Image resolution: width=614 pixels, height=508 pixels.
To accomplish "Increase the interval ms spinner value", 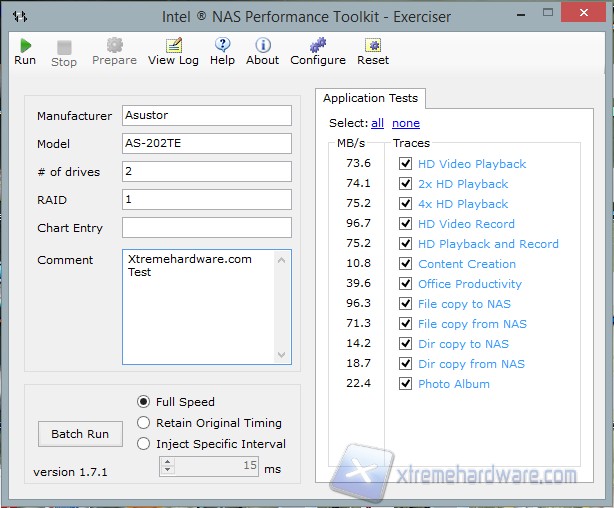I will pos(167,462).
